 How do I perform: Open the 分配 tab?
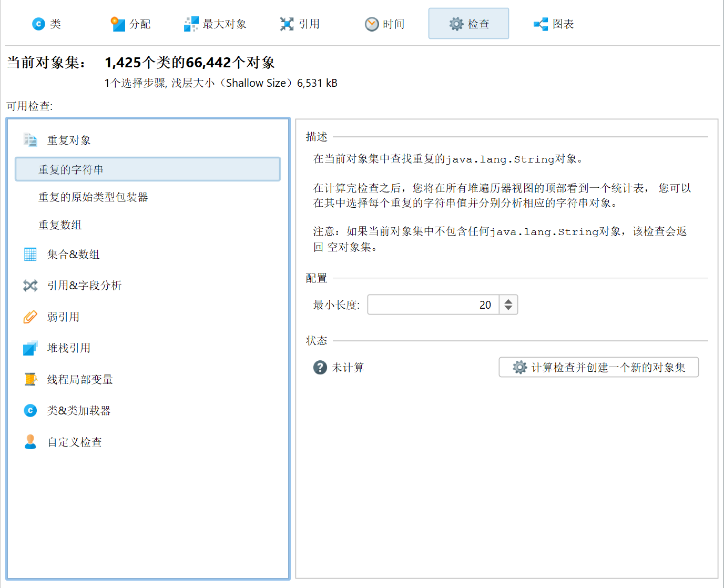131,24
